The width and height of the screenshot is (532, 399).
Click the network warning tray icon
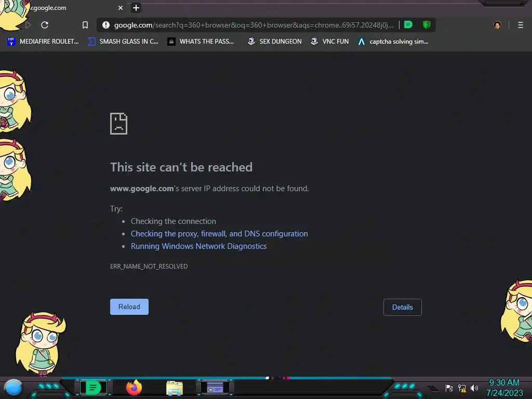coord(462,388)
